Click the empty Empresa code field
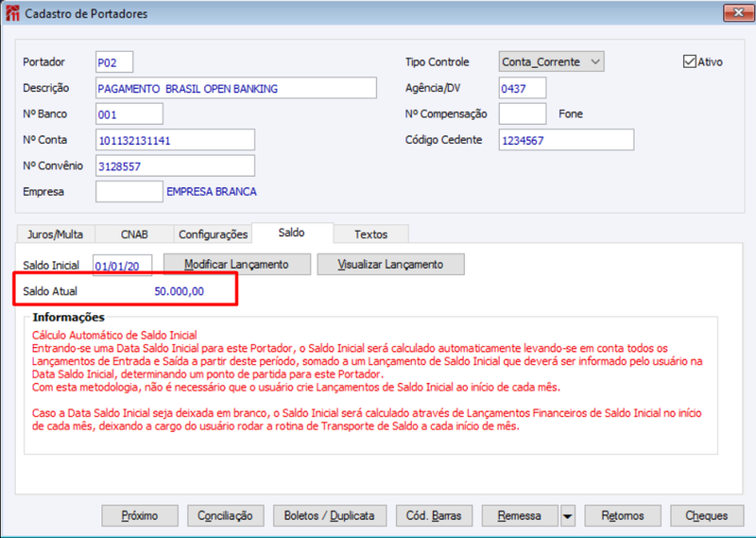The image size is (756, 538). tap(129, 192)
